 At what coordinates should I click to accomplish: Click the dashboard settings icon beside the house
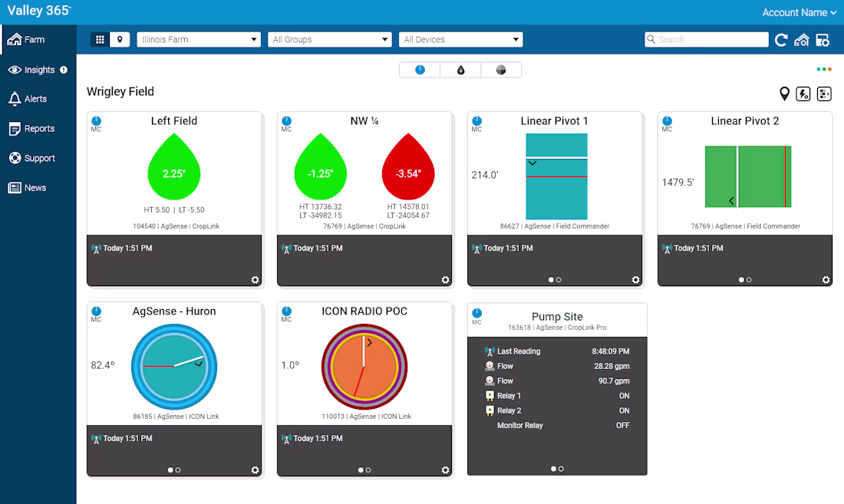(823, 40)
